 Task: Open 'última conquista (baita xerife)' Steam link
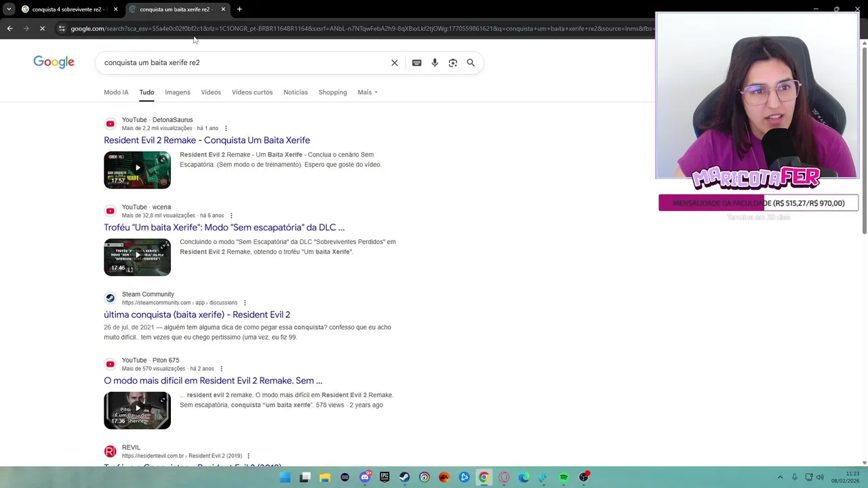197,314
